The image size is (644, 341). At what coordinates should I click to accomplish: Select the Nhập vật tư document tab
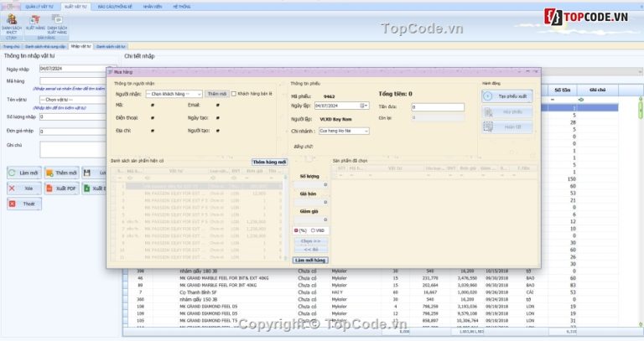pos(80,46)
